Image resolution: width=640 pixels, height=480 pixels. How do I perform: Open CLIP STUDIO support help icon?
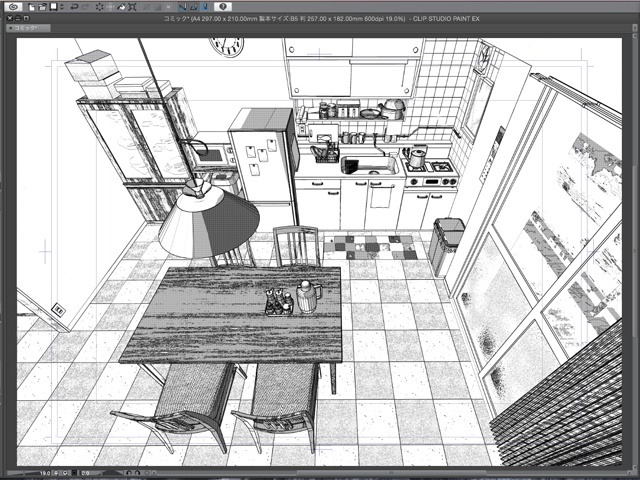point(223,7)
